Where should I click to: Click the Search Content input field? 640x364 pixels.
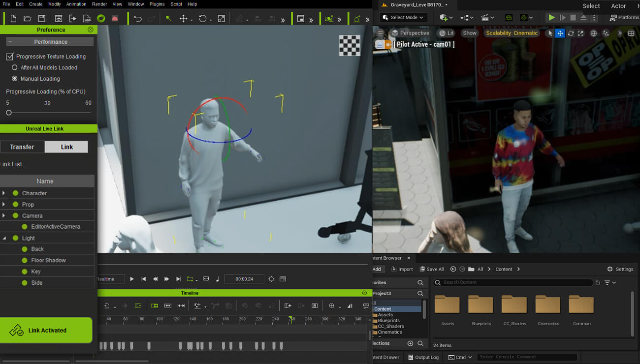coord(512,282)
